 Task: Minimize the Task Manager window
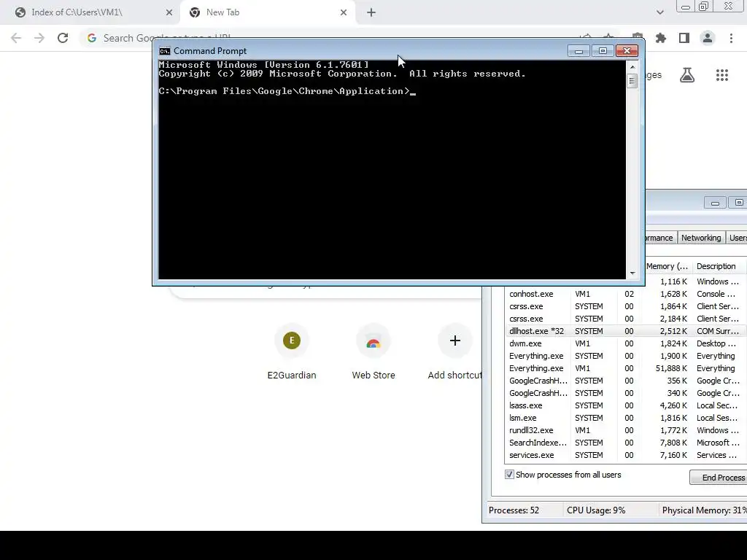click(715, 203)
